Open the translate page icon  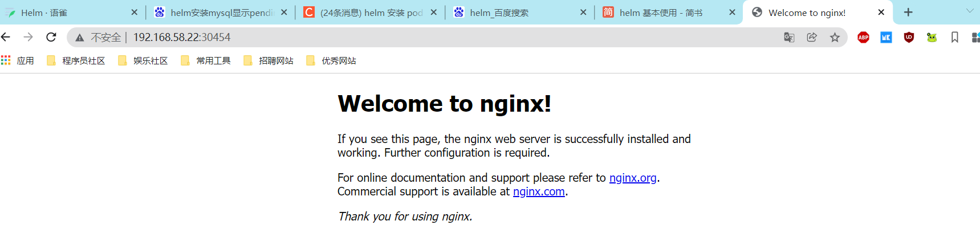pos(789,38)
